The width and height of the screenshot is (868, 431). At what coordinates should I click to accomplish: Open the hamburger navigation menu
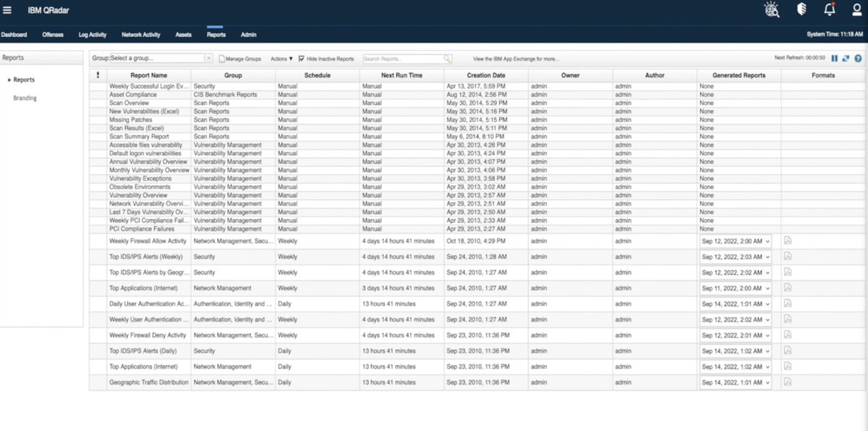click(8, 9)
